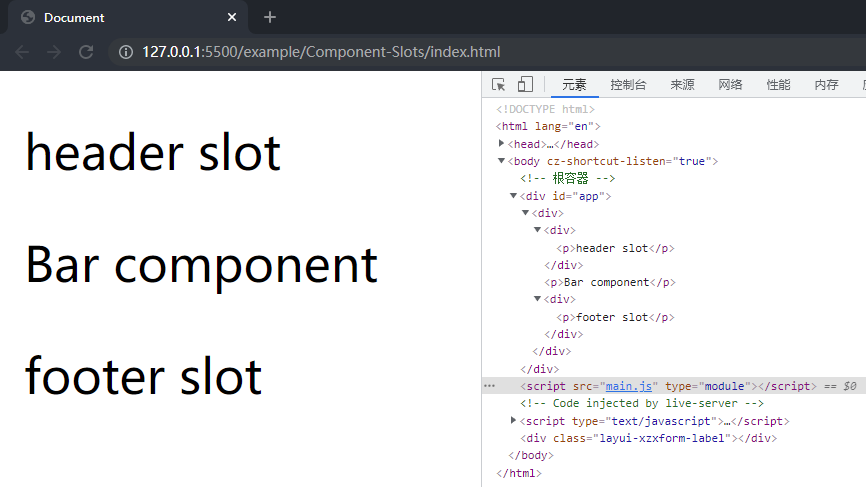Toggle the device toolbar icon
Screen dimensions: 866x487
pos(525,84)
